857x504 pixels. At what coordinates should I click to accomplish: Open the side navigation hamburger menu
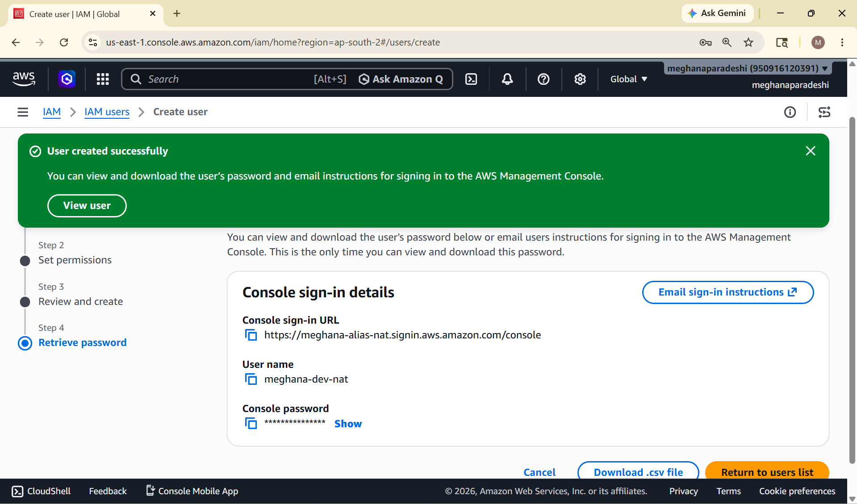click(23, 112)
